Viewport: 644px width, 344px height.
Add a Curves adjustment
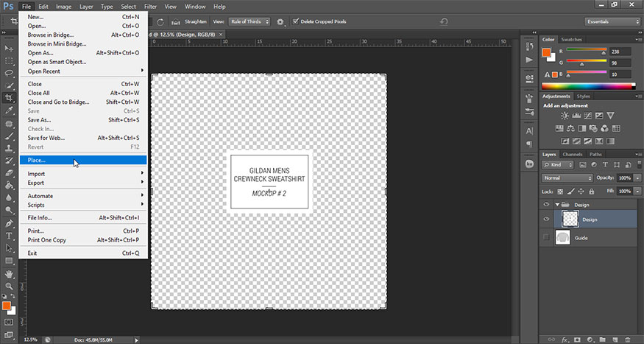588,116
